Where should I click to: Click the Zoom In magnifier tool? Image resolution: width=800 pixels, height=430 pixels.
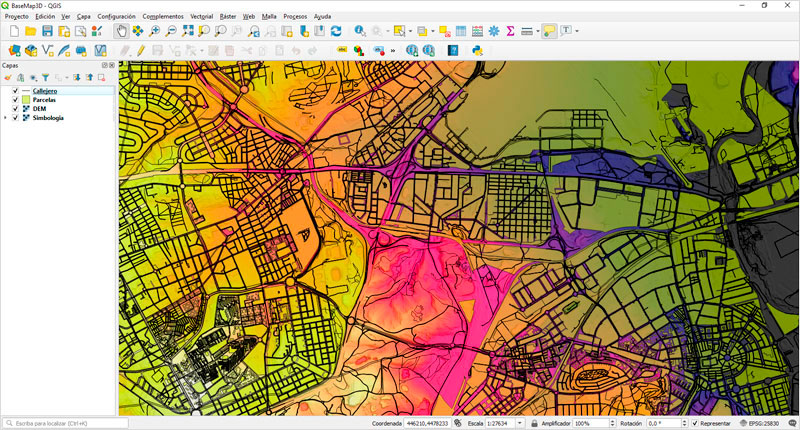pyautogui.click(x=155, y=32)
